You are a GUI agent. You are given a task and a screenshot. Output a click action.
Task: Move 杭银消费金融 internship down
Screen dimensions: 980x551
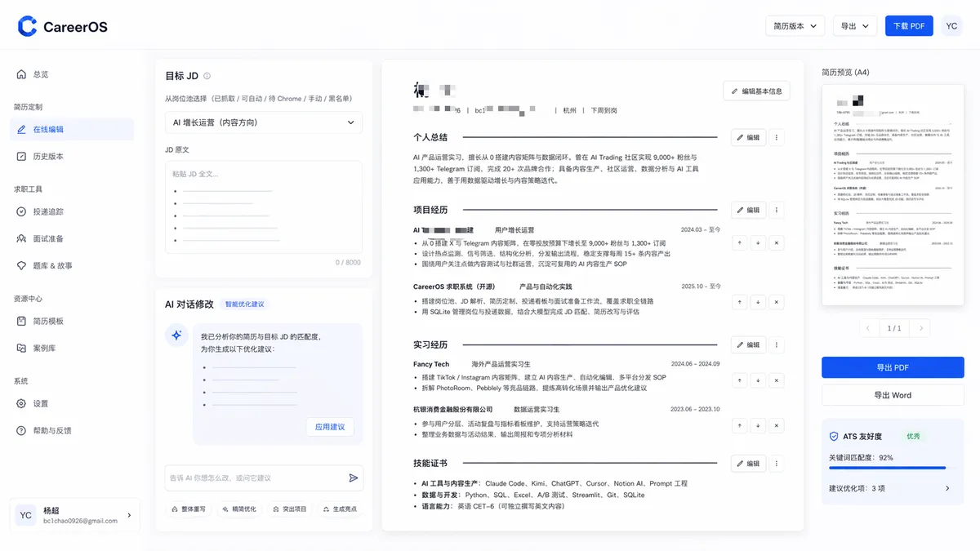click(757, 425)
